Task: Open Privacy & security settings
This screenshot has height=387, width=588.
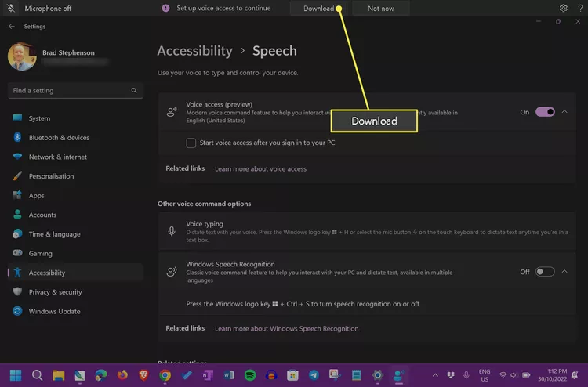Action: [x=75, y=292]
